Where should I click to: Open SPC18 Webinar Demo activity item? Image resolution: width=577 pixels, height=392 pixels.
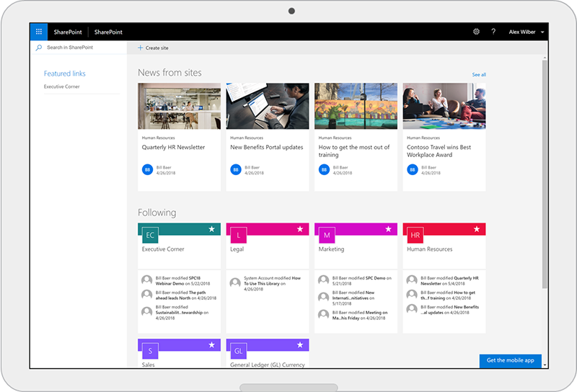183,281
